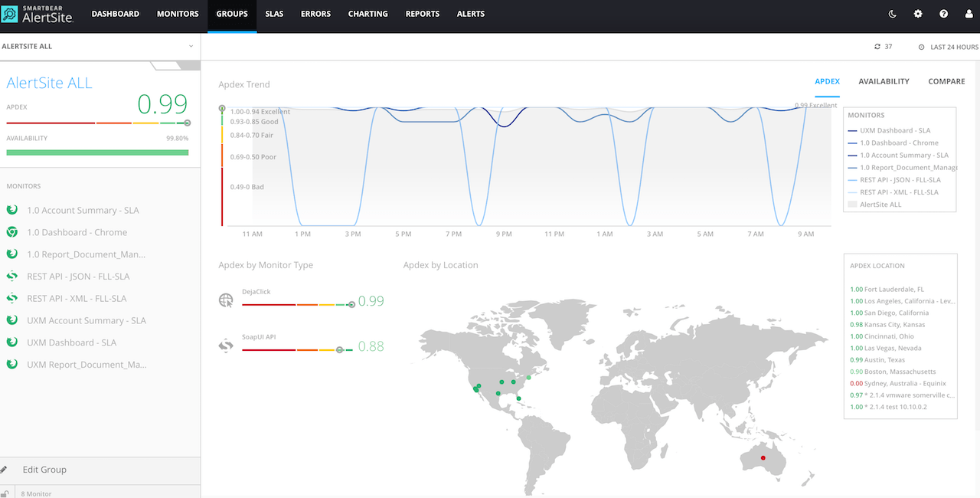980x498 pixels.
Task: Open the user account profile icon
Action: coord(969,14)
